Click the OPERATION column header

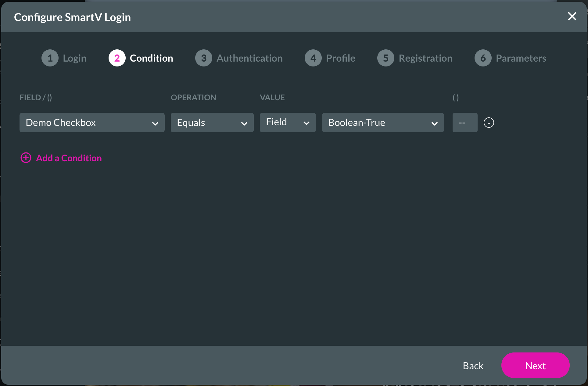tap(193, 98)
